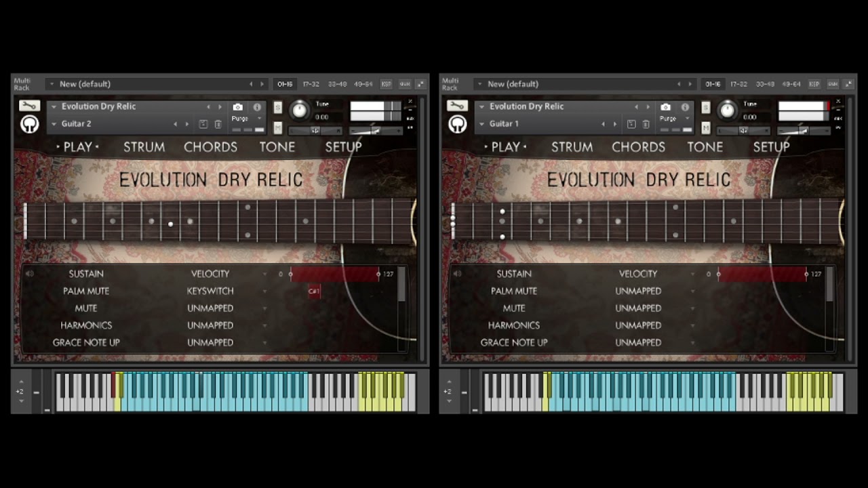Image resolution: width=868 pixels, height=488 pixels.
Task: Open SUSTAIN velocity mapping dropdown in Guitar 2
Action: tap(264, 274)
